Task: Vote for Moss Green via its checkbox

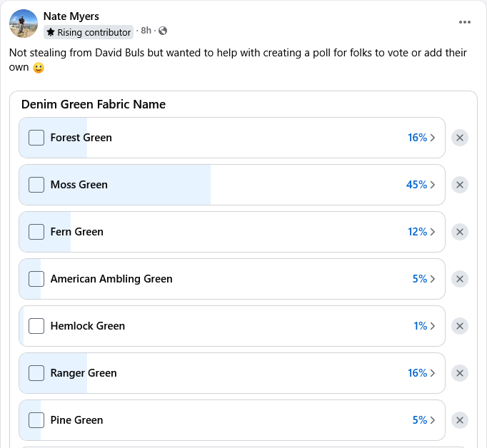Action: pos(36,185)
